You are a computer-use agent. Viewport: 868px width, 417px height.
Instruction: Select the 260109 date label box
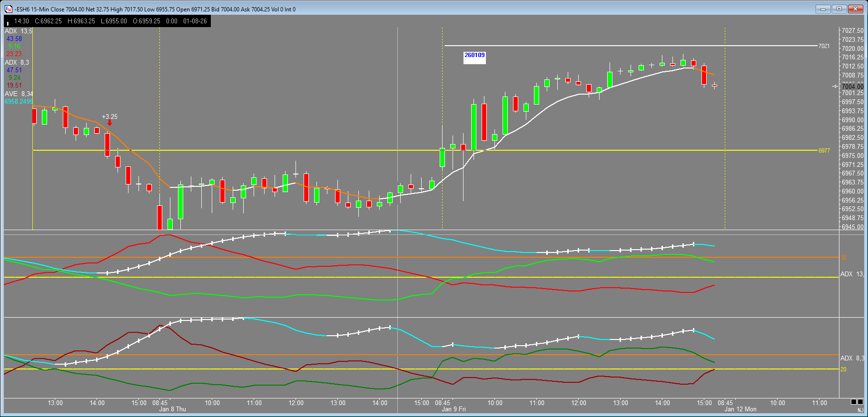474,57
